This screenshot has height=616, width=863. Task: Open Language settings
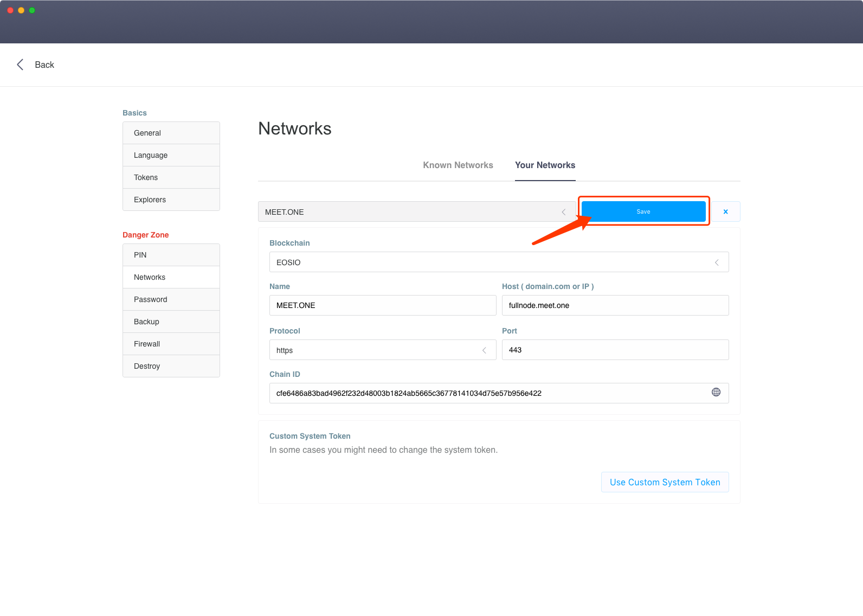pyautogui.click(x=171, y=155)
